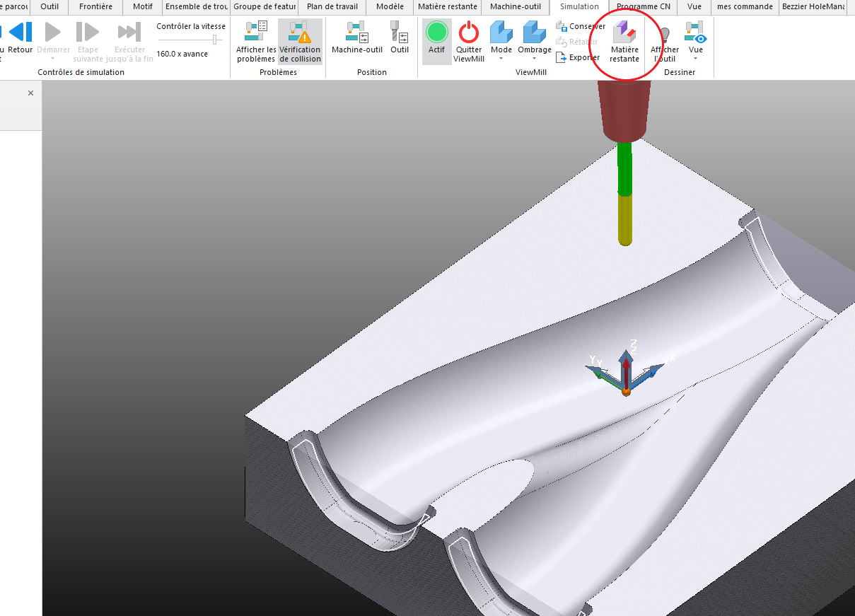Click the Machine-outil position icon
Screen dimensions: 855x616
(357, 33)
